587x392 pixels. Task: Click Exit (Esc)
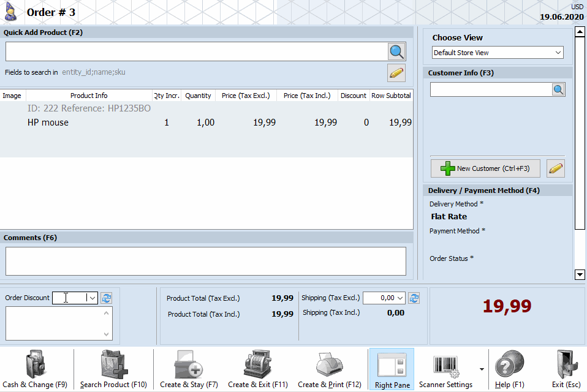[x=566, y=369]
